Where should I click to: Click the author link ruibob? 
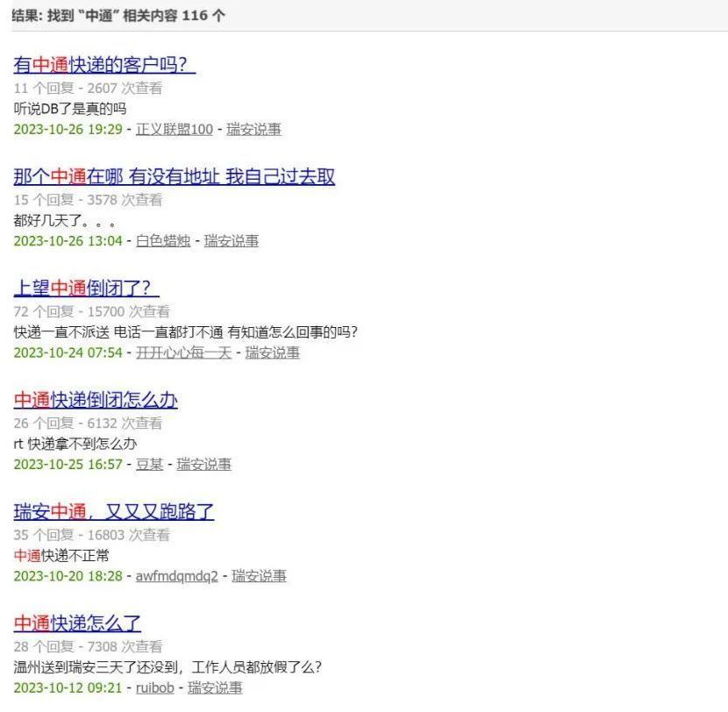[154, 687]
